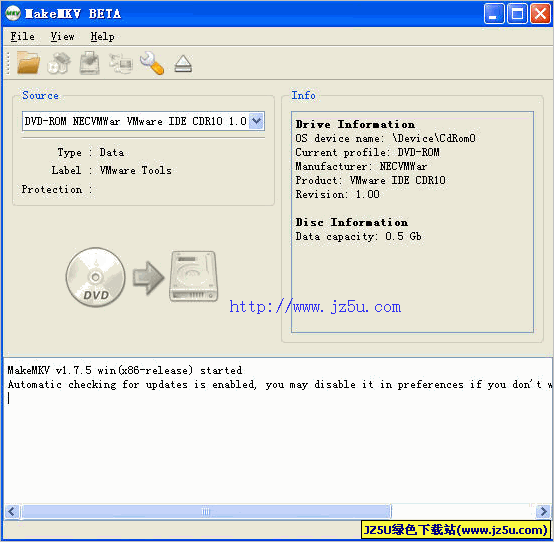Open files with the folder toolbar icon

pyautogui.click(x=28, y=63)
